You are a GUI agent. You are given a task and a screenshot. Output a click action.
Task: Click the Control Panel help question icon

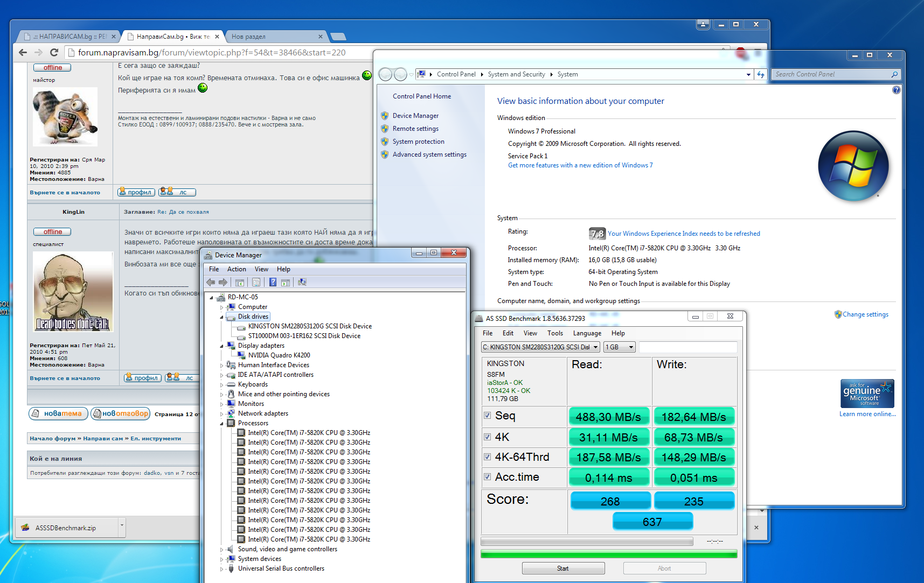coord(896,90)
